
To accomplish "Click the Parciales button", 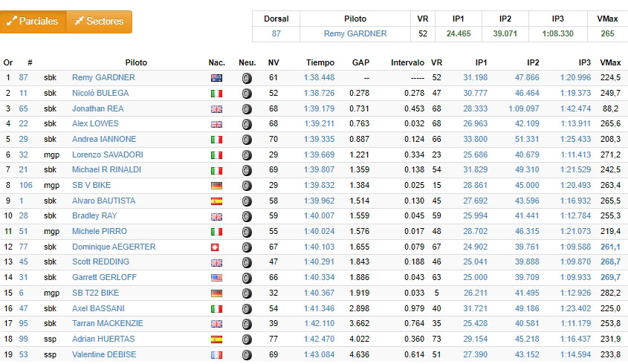I will (x=33, y=22).
